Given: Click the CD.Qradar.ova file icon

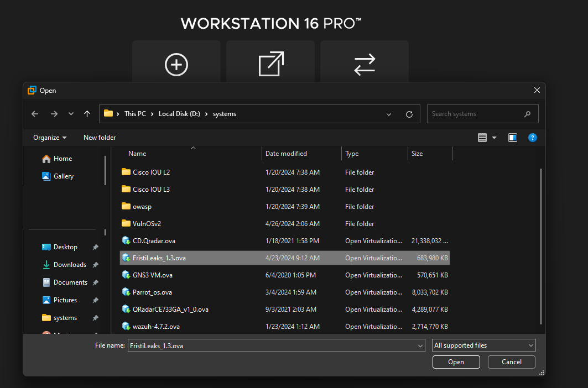Looking at the screenshot, I should tap(126, 240).
